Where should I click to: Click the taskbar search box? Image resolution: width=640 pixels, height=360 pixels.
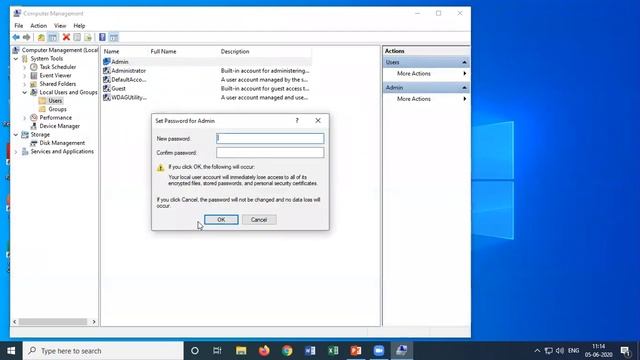coord(103,351)
